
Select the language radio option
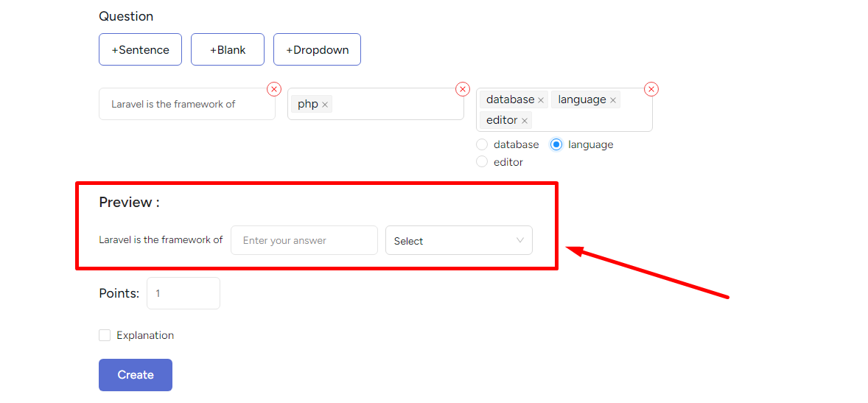[556, 144]
